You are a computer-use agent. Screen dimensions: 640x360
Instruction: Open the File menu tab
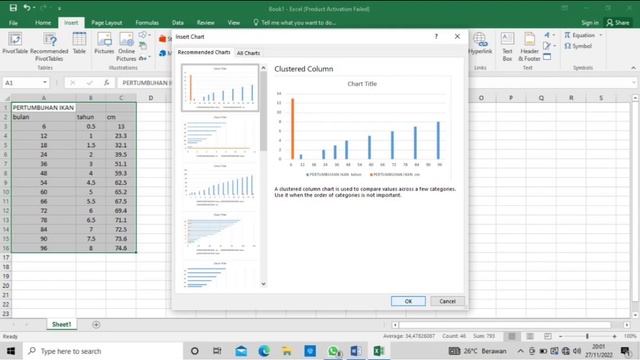coord(13,23)
